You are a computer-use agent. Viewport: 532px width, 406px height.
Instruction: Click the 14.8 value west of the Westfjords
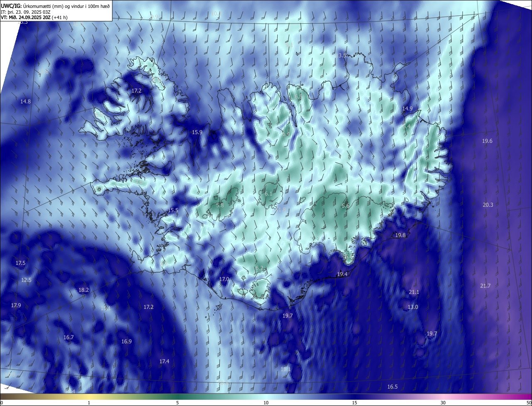(x=25, y=101)
